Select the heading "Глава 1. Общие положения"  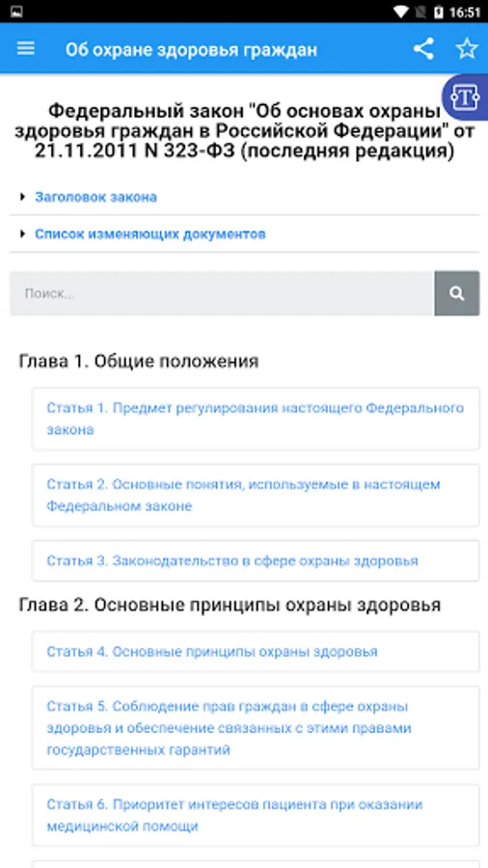(139, 362)
